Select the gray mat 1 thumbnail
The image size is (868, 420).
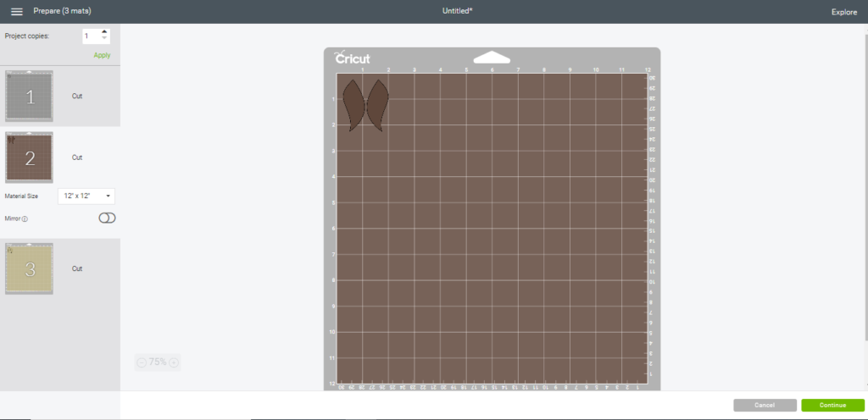click(x=30, y=97)
